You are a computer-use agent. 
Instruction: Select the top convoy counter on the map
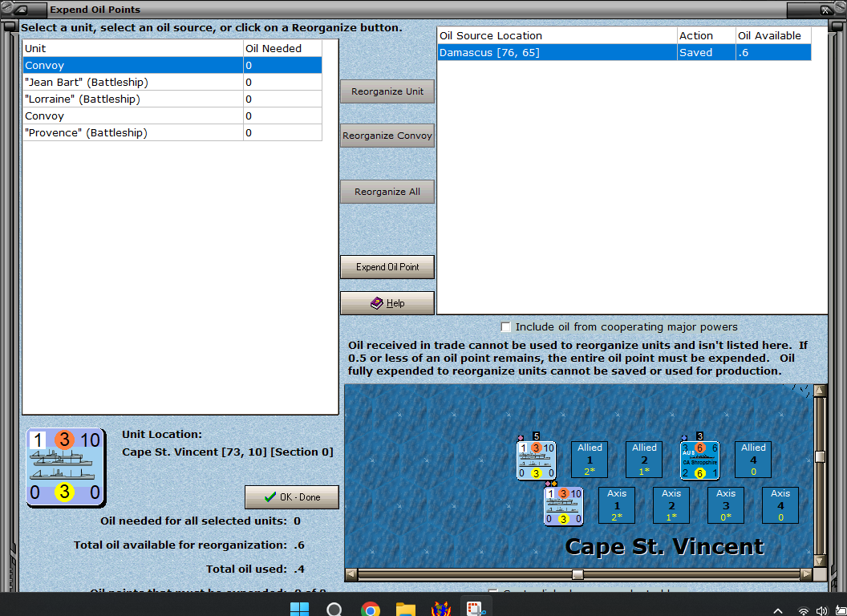(x=536, y=460)
